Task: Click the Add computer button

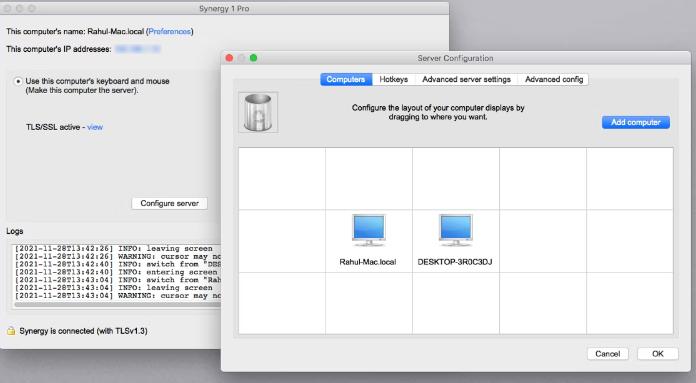Action: pos(636,122)
